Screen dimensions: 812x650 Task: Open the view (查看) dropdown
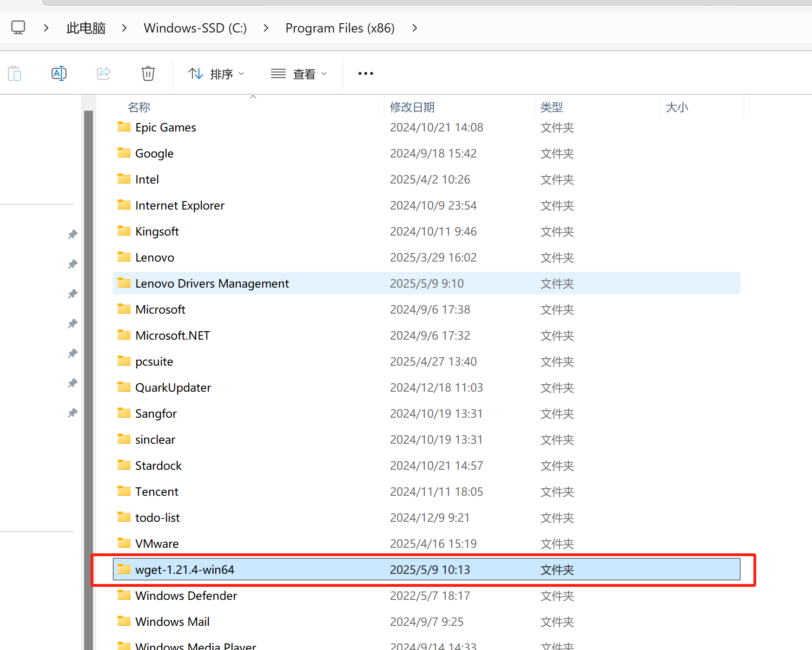(x=299, y=74)
